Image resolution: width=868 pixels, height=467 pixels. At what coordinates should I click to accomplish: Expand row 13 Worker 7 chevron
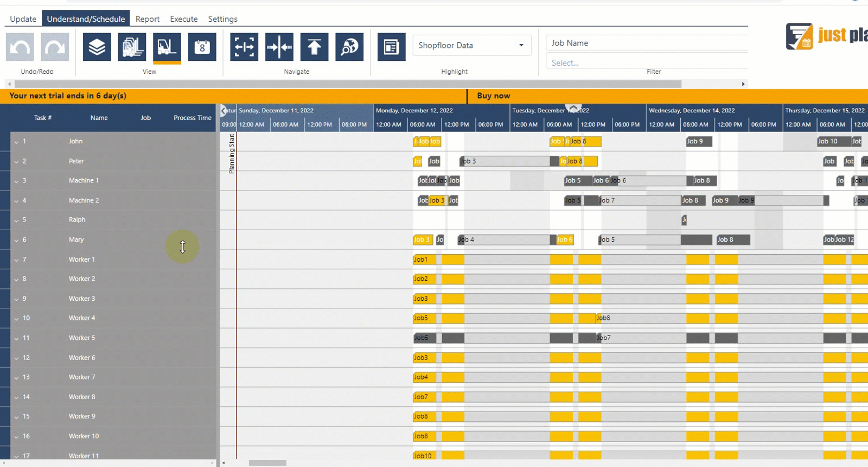click(x=16, y=377)
